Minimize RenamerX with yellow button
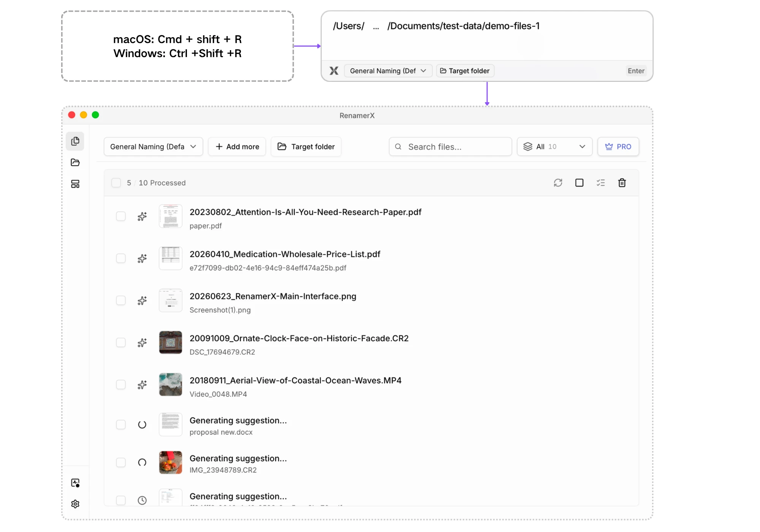 click(x=84, y=115)
